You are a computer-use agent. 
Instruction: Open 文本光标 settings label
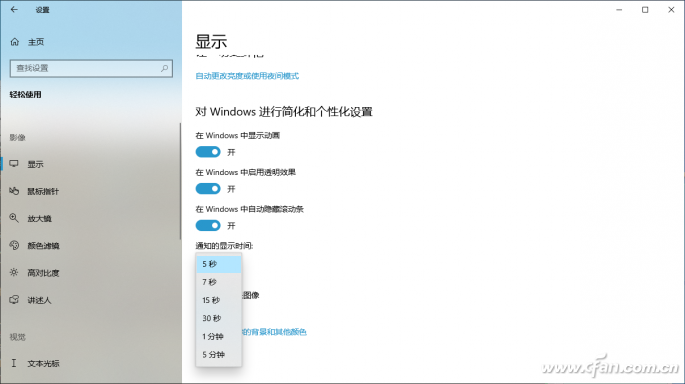click(x=43, y=363)
